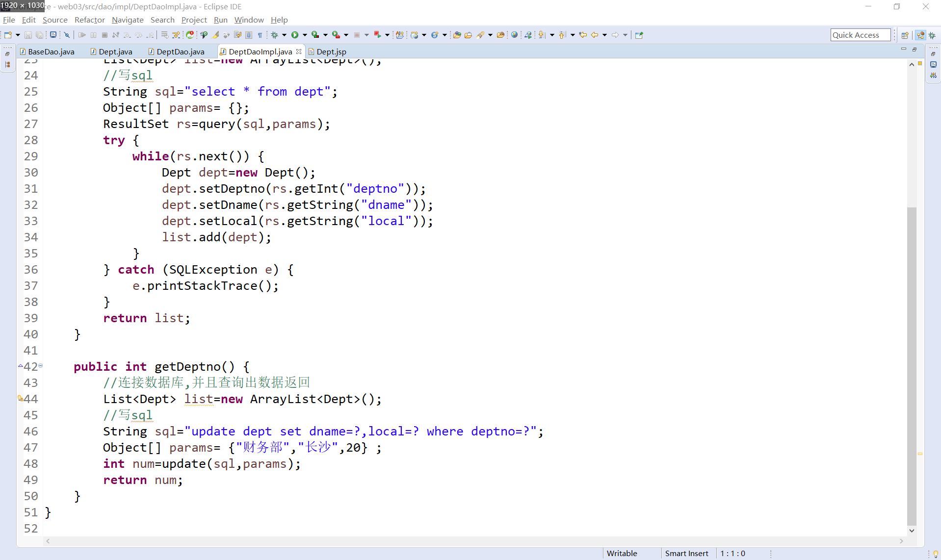941x560 pixels.
Task: Click the Open Type icon
Action: click(x=457, y=35)
